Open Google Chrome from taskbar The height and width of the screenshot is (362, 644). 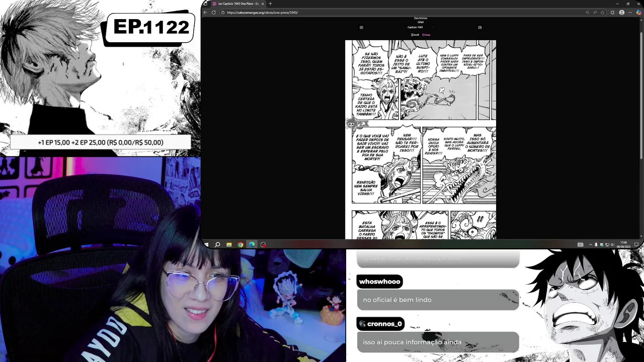click(240, 244)
